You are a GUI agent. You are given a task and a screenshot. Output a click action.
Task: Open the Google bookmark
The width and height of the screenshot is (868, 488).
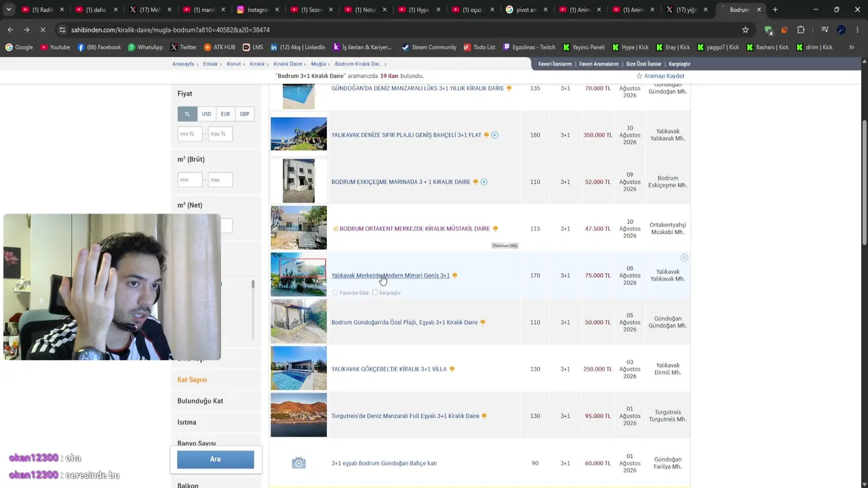(x=19, y=47)
